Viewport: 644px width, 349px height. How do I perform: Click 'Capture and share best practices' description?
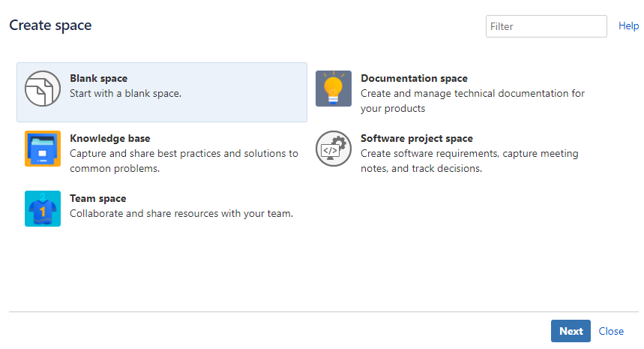[x=184, y=161]
